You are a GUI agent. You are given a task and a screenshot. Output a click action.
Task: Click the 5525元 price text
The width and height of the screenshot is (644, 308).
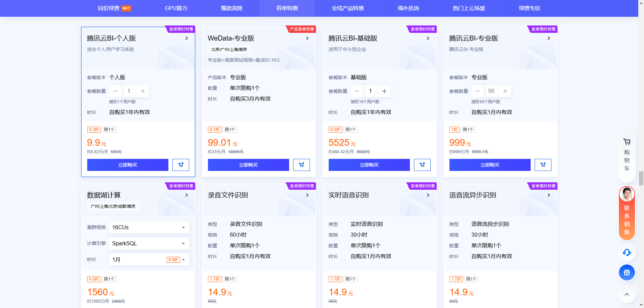click(x=342, y=143)
